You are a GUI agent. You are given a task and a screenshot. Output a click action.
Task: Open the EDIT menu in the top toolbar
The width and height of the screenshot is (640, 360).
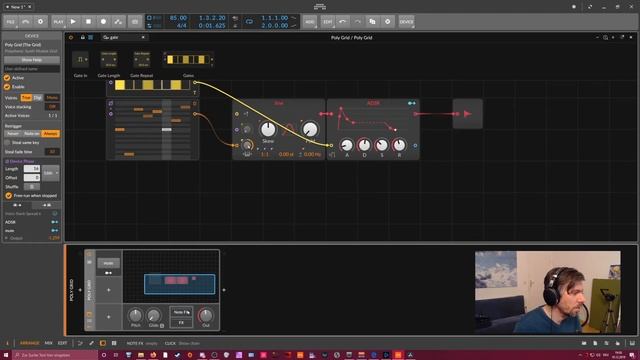pos(327,22)
